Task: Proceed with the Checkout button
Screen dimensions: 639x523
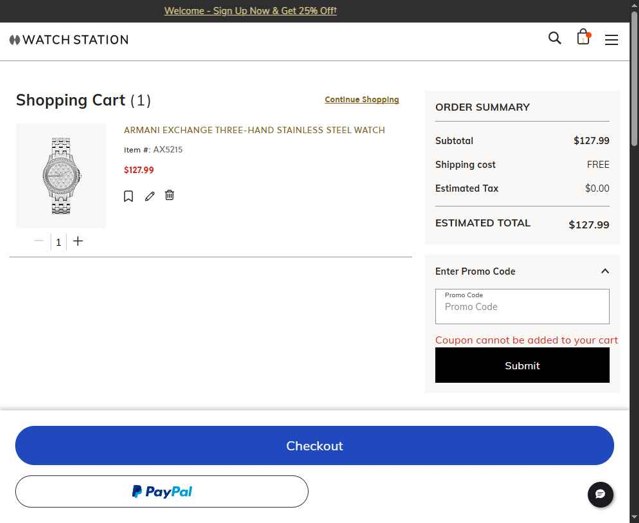Action: (314, 446)
